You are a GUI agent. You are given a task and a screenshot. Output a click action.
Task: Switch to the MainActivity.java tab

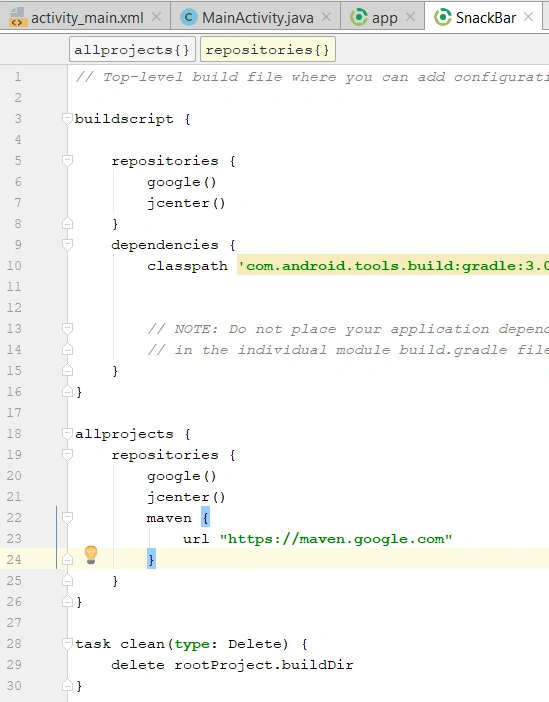[257, 17]
